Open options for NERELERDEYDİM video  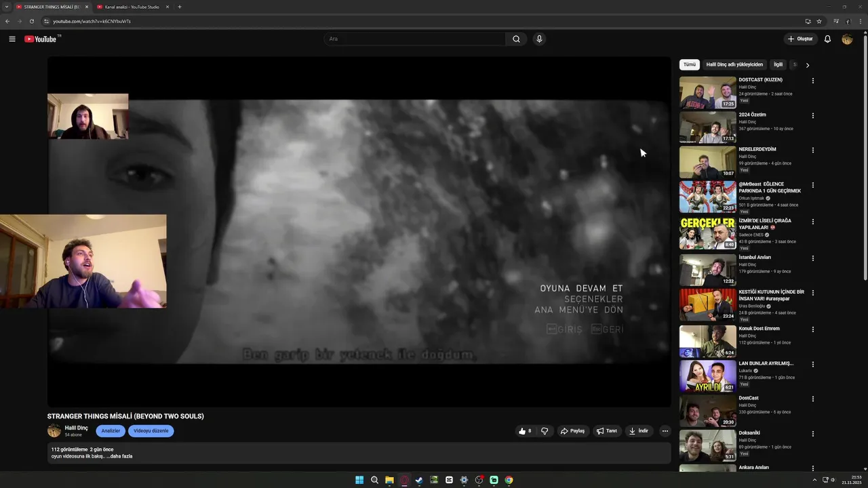(812, 150)
